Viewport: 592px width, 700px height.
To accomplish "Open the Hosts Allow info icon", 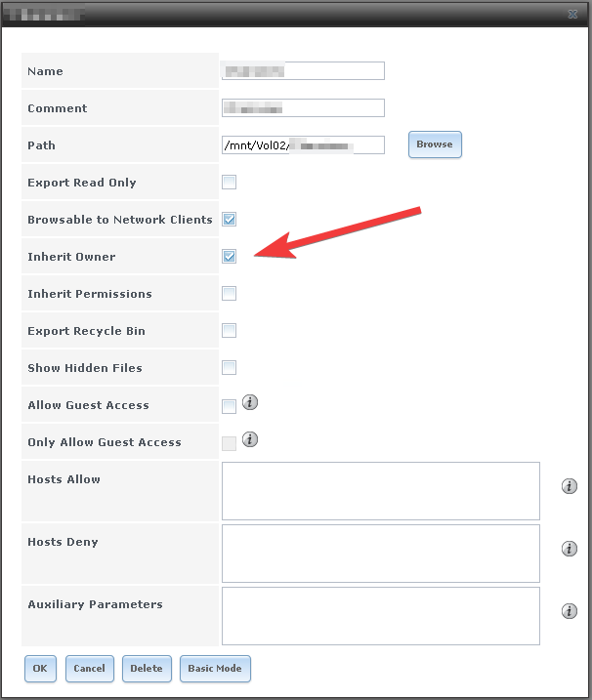I will 570,486.
